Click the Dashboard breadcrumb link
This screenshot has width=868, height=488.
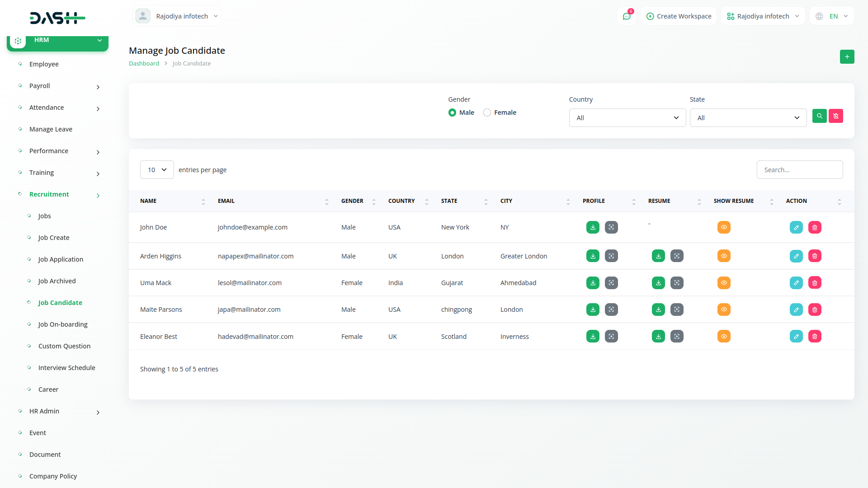click(144, 64)
